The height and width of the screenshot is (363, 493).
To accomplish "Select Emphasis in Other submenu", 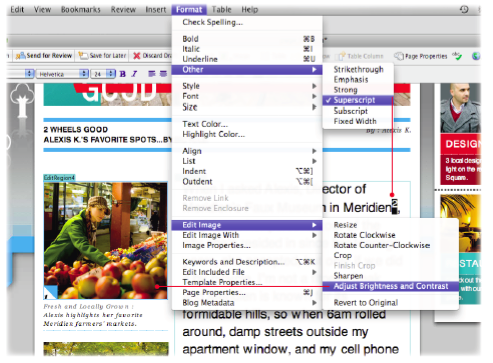I will [x=358, y=80].
